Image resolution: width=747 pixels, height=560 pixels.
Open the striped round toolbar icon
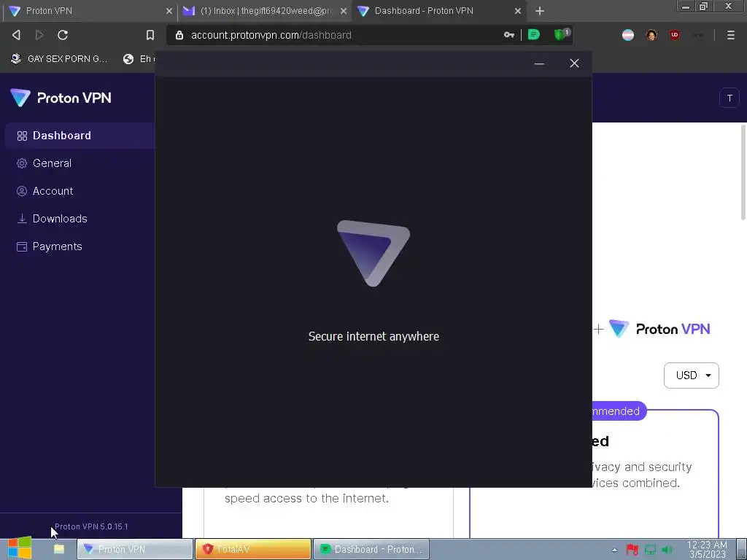pos(628,35)
